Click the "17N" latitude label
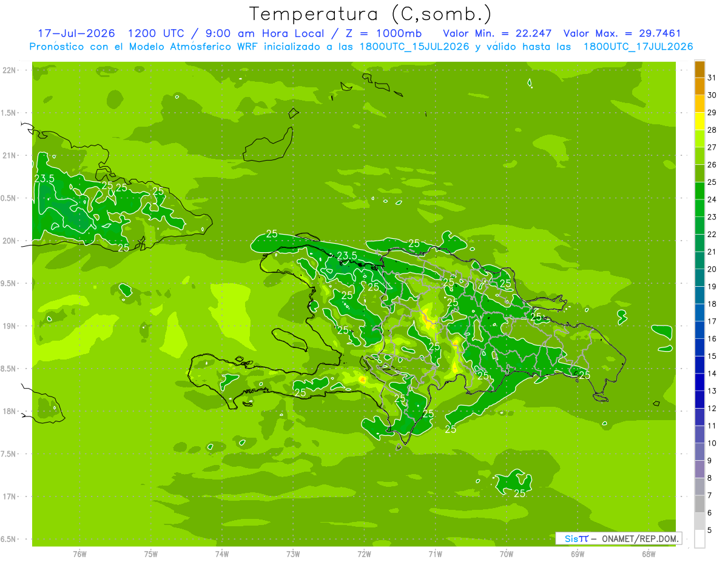728x562 pixels. [9, 497]
